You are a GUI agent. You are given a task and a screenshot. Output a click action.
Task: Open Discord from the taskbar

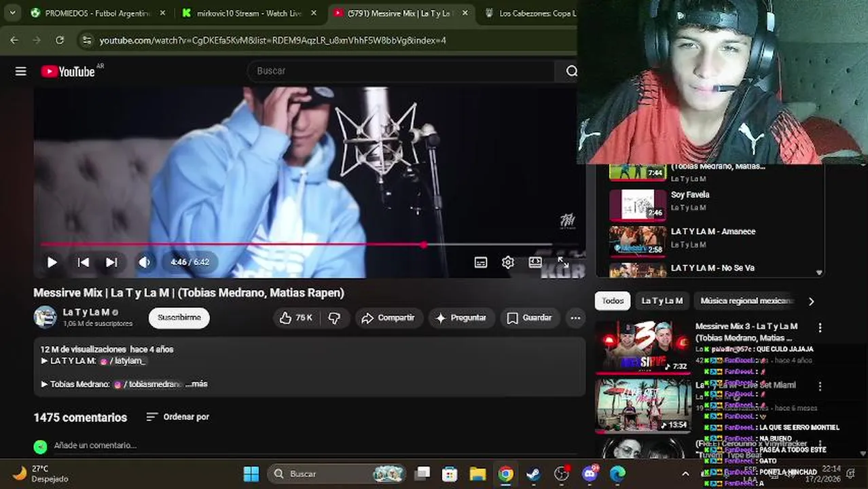(590, 473)
